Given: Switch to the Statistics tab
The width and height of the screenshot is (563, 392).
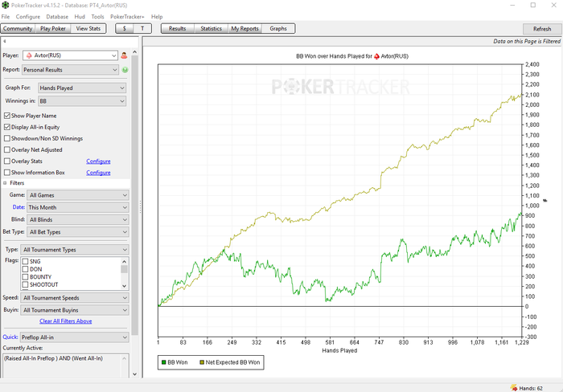Looking at the screenshot, I should (x=211, y=29).
